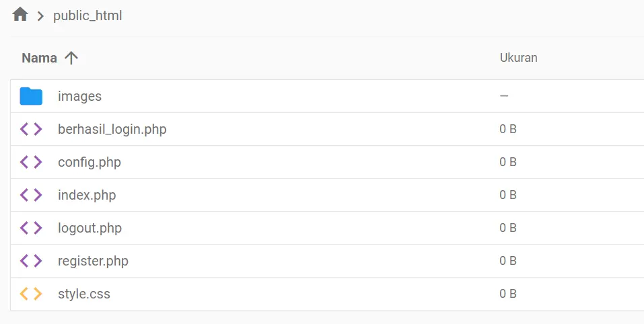Sort files by Nama column header

coord(39,58)
